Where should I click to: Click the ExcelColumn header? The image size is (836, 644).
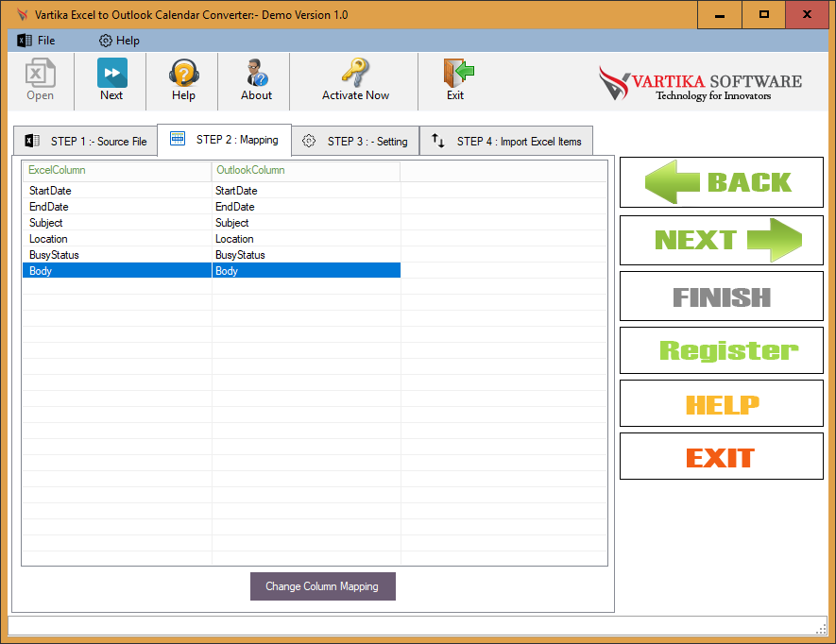point(117,171)
